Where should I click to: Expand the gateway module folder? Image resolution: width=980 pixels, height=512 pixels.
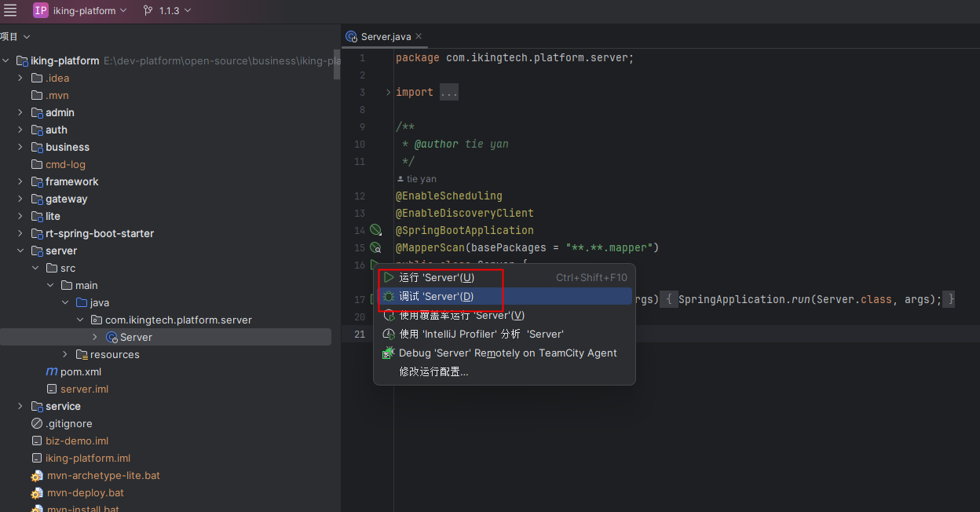pyautogui.click(x=20, y=199)
